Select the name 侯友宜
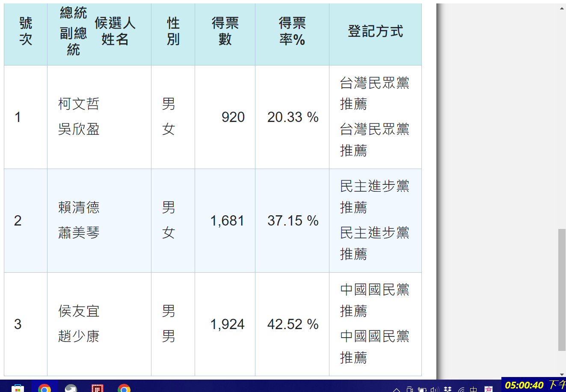Image resolution: width=566 pixels, height=392 pixels. (79, 311)
